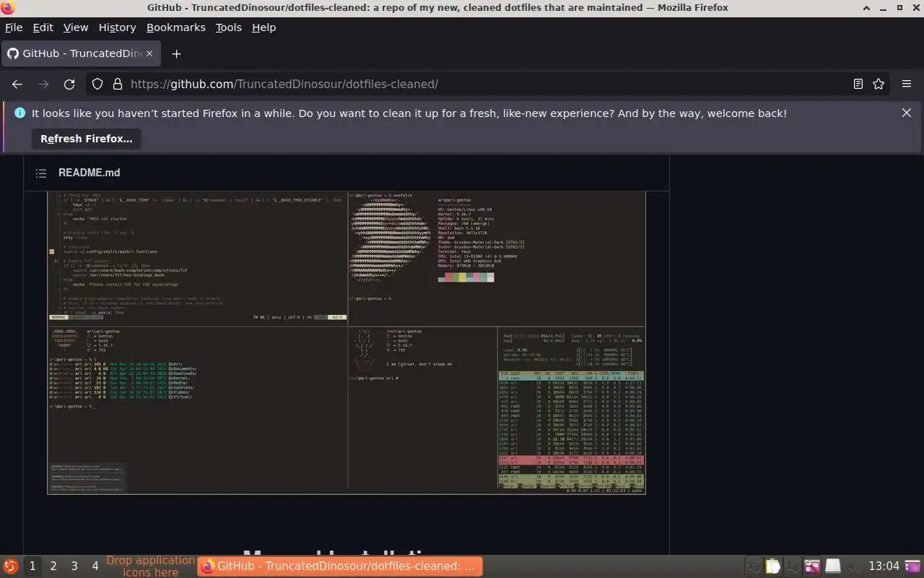Click the clipboard manager tray icon

(x=773, y=566)
